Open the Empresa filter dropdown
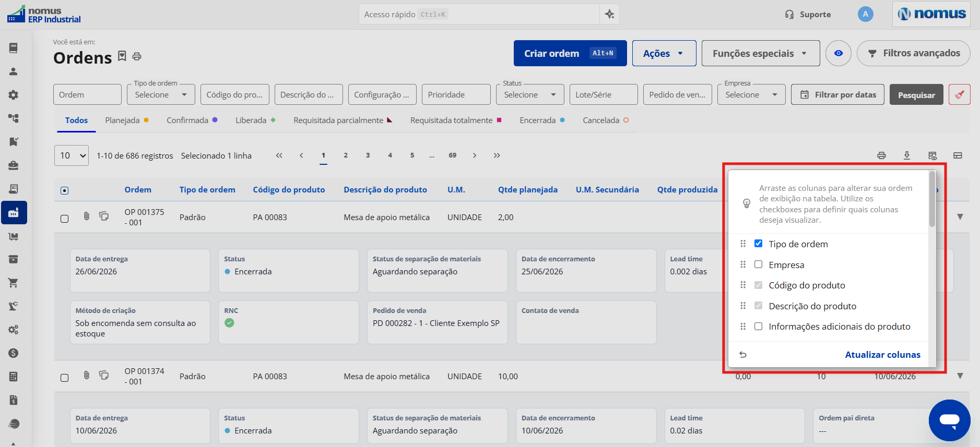The width and height of the screenshot is (980, 447). click(751, 94)
